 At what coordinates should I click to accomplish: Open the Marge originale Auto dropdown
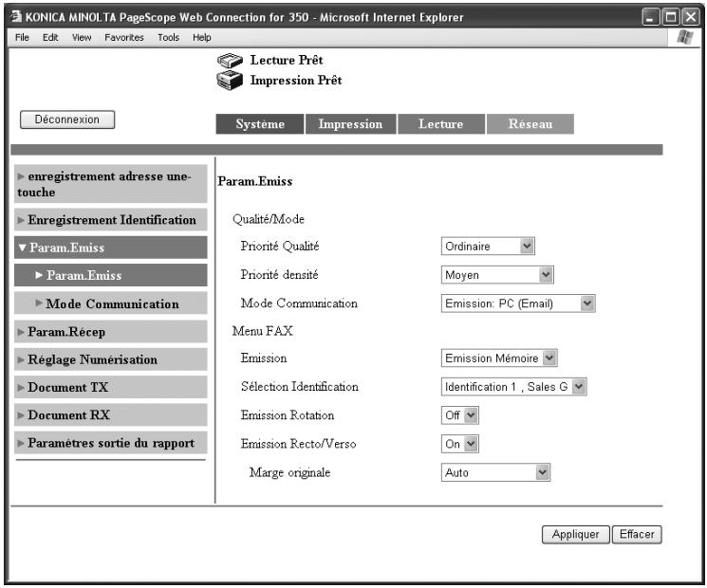tap(495, 472)
